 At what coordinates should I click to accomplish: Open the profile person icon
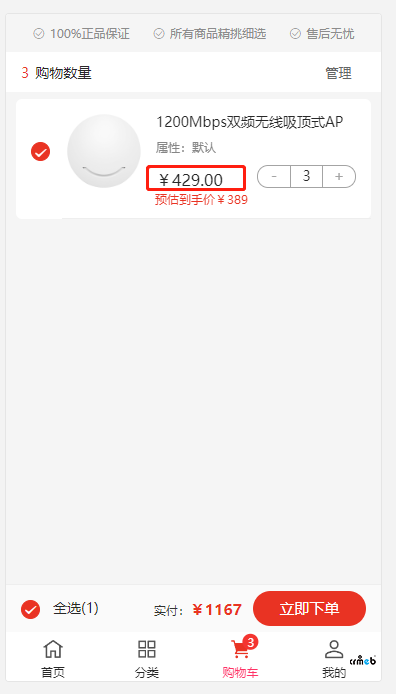334,649
